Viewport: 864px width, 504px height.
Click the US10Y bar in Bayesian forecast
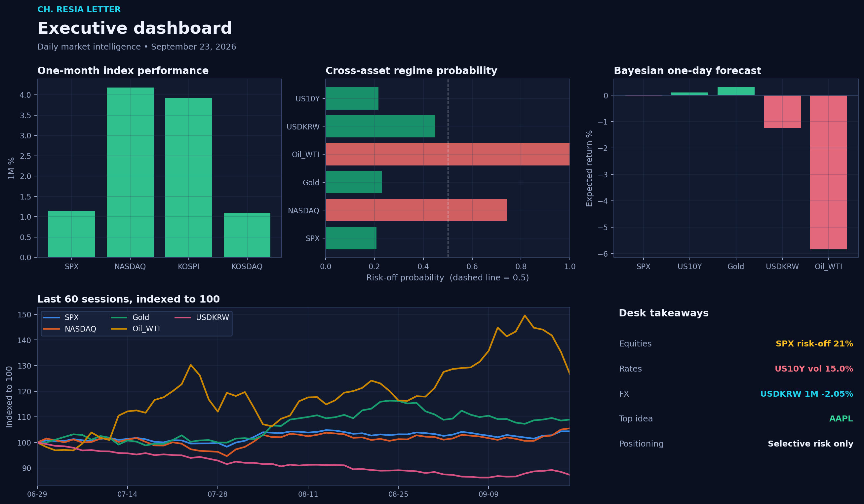pos(689,94)
